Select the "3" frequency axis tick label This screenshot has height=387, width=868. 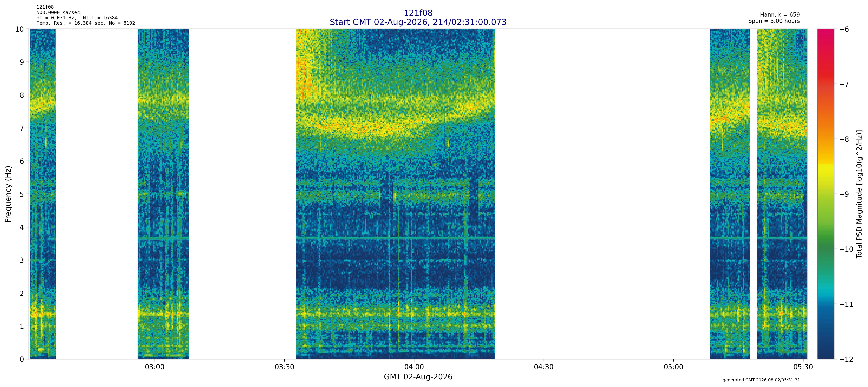22,260
